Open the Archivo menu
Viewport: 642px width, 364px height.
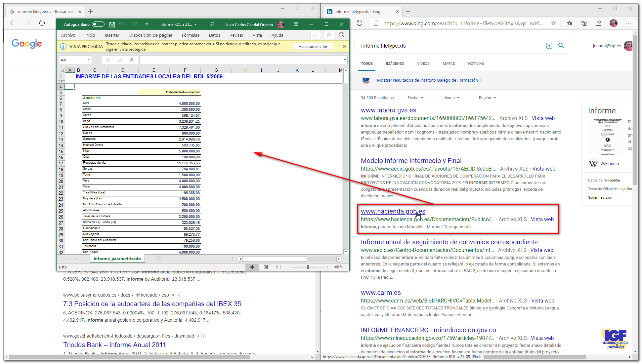(68, 35)
